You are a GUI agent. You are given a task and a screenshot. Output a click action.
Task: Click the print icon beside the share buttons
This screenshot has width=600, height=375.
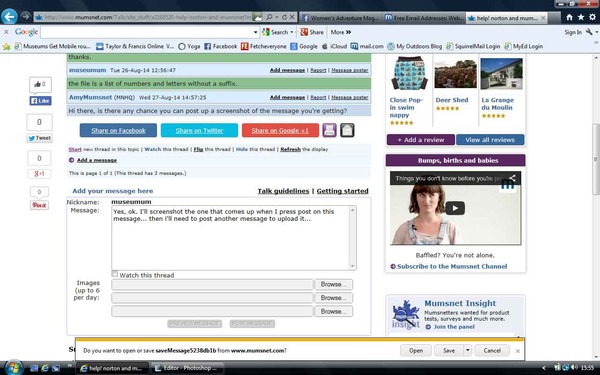point(329,130)
